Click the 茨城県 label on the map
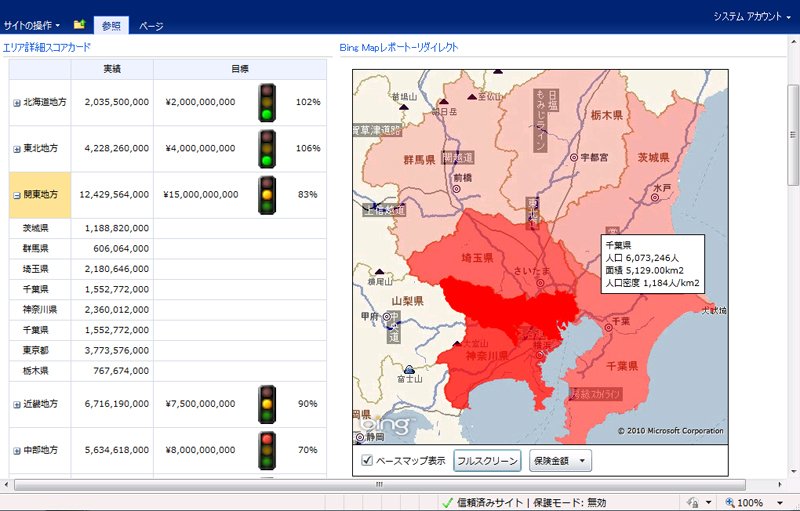The image size is (800, 511). (x=654, y=158)
